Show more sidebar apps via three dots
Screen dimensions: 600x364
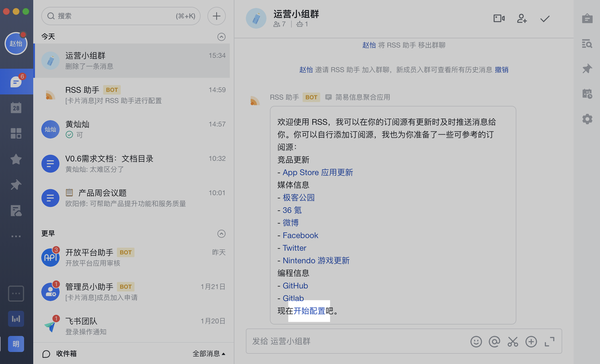[16, 236]
